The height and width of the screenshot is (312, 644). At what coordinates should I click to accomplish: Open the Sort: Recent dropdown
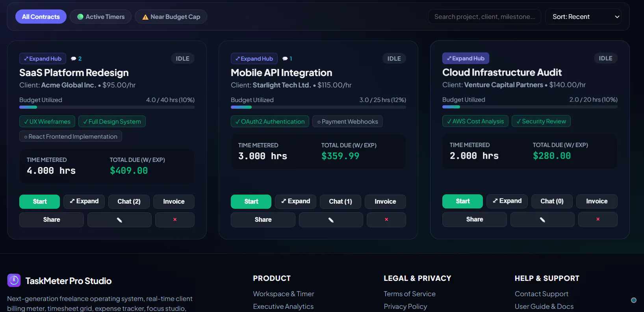583,17
